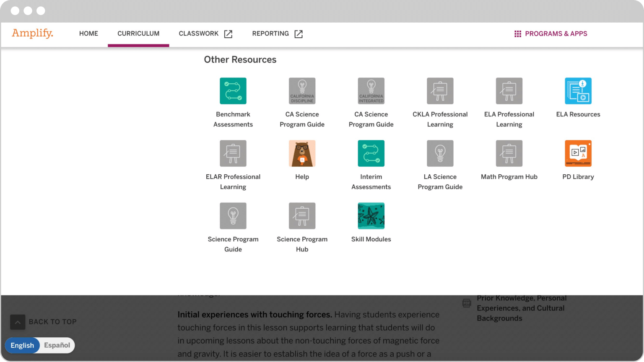
Task: Open PD Library icon
Action: pos(578,153)
